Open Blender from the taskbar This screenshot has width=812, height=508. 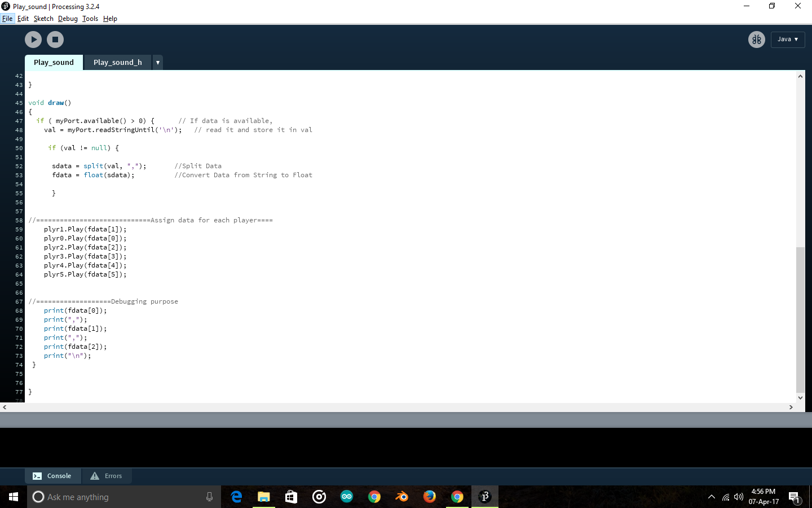401,497
